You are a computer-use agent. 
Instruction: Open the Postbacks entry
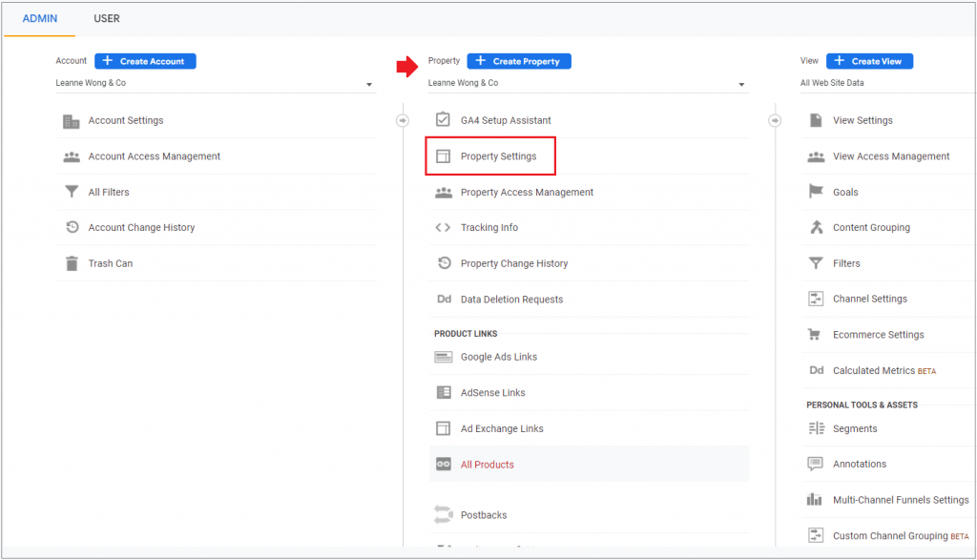point(484,515)
